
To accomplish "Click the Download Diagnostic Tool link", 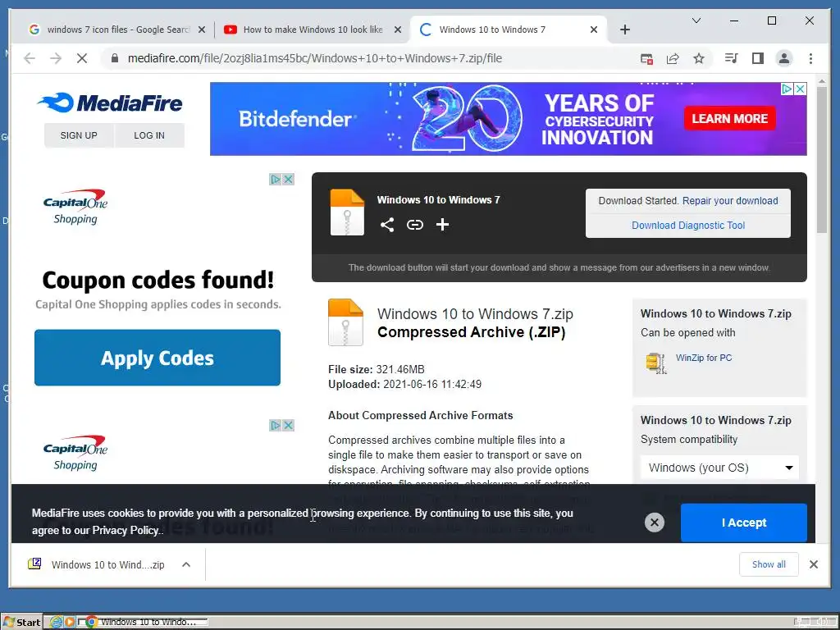I will click(688, 226).
